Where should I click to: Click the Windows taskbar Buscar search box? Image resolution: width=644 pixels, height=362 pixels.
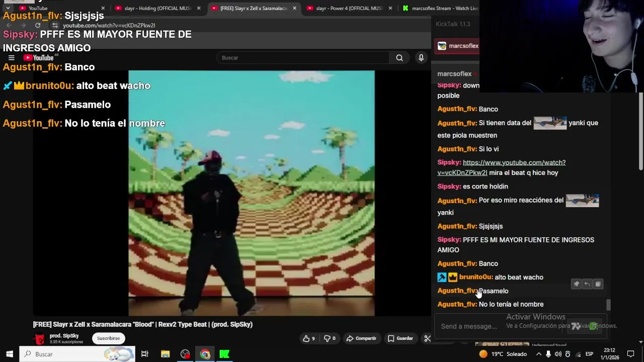click(x=77, y=354)
